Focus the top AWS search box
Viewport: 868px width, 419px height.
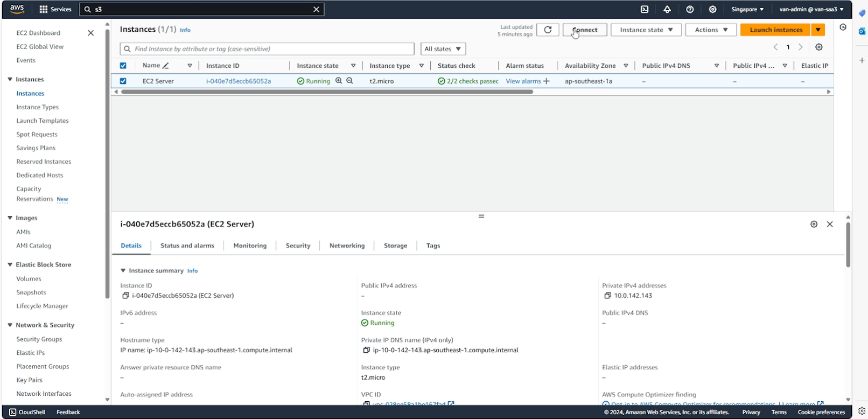tap(202, 9)
